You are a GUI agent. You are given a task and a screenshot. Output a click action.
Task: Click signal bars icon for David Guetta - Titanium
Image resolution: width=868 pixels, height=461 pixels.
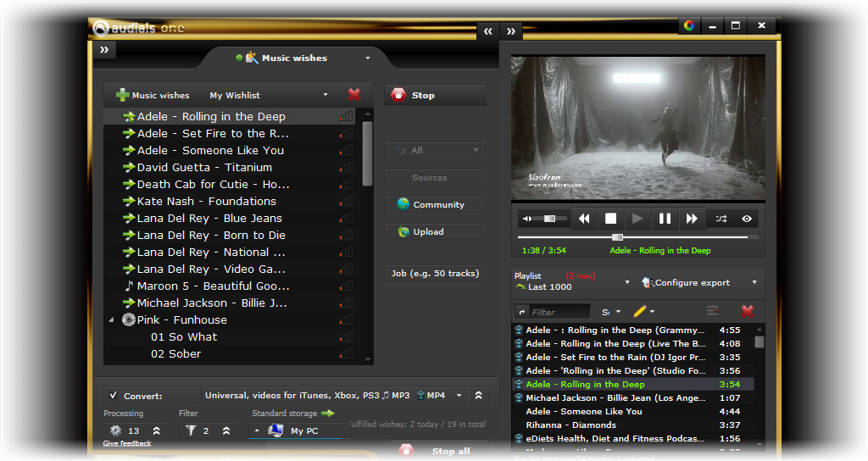[x=346, y=167]
